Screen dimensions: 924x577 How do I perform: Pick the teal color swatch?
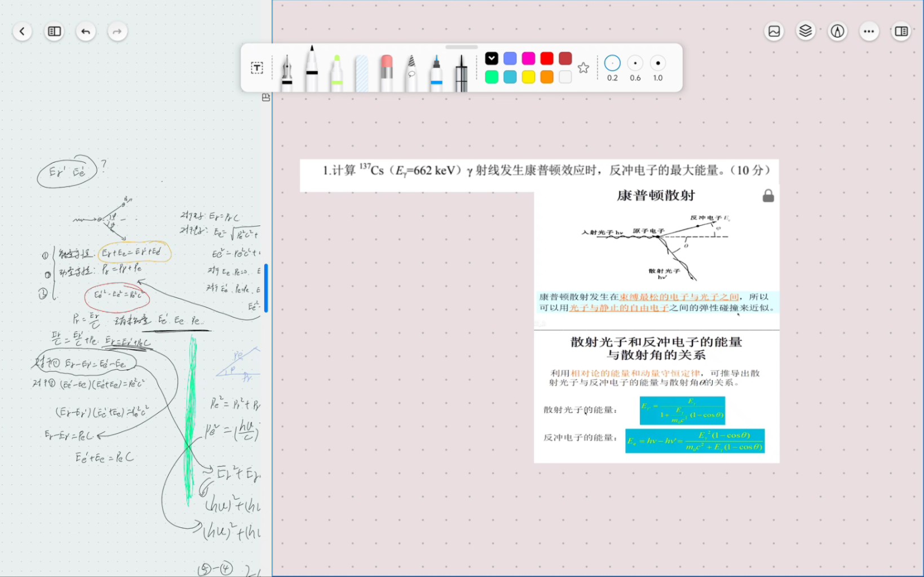tap(510, 77)
